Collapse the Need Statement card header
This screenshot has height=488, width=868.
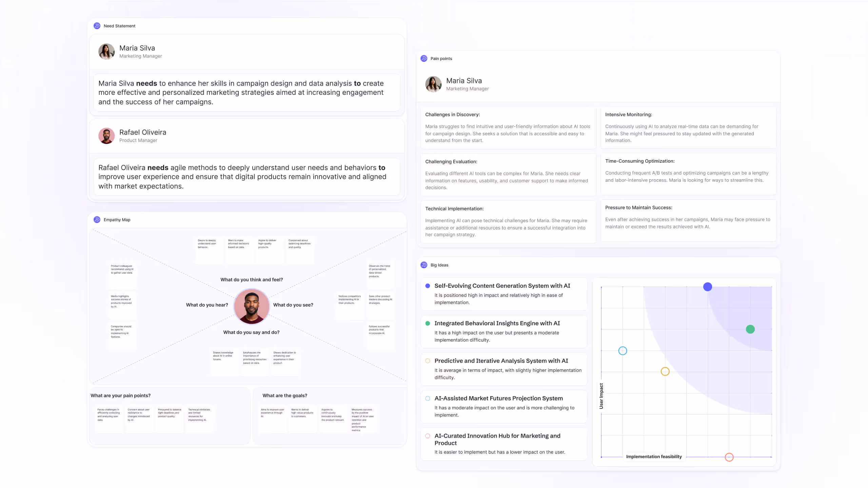119,26
